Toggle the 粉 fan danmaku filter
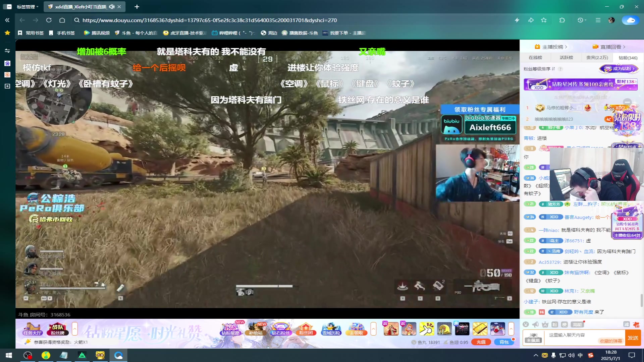The width and height of the screenshot is (644, 362). click(555, 324)
